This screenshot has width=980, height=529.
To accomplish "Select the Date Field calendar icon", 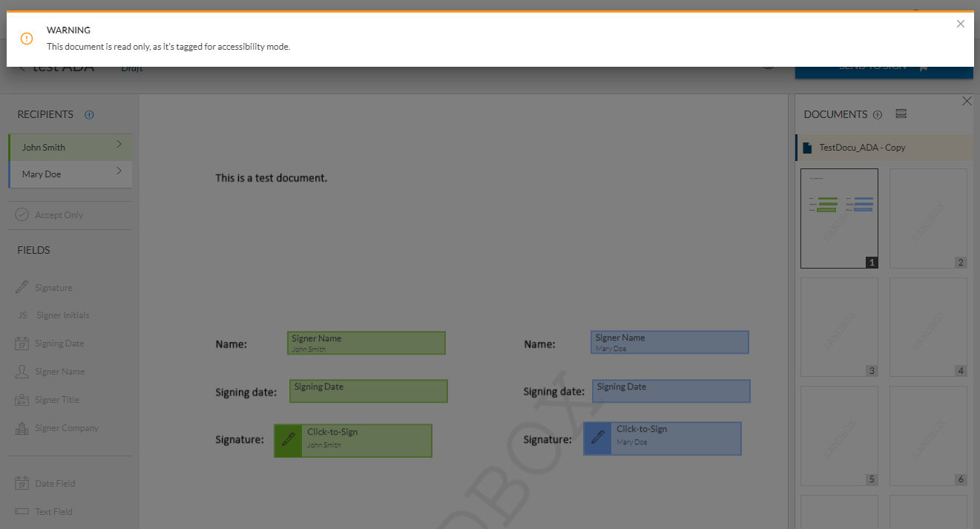I will [x=22, y=483].
